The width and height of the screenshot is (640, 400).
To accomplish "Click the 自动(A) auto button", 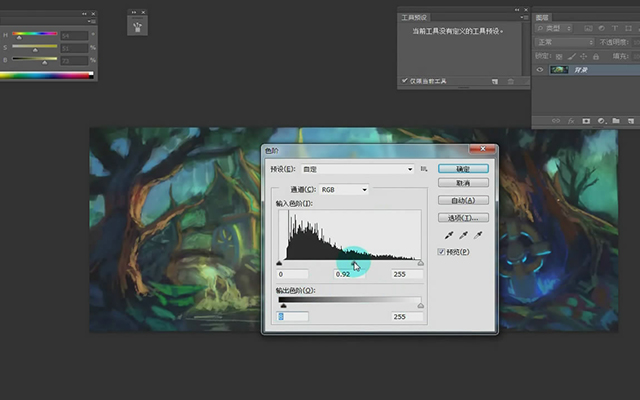I will [463, 200].
